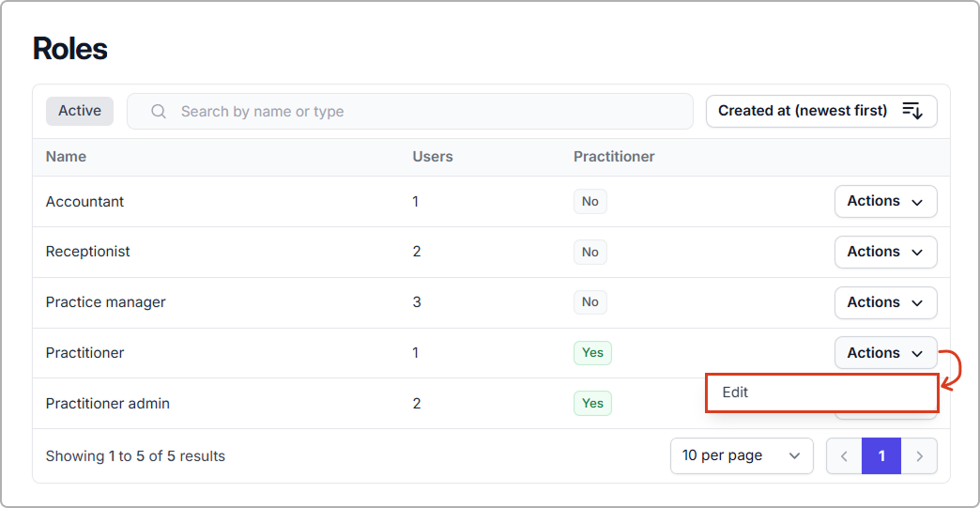Expand Actions menu for Practice manager
Viewport: 980px width, 508px height.
pyautogui.click(x=885, y=302)
